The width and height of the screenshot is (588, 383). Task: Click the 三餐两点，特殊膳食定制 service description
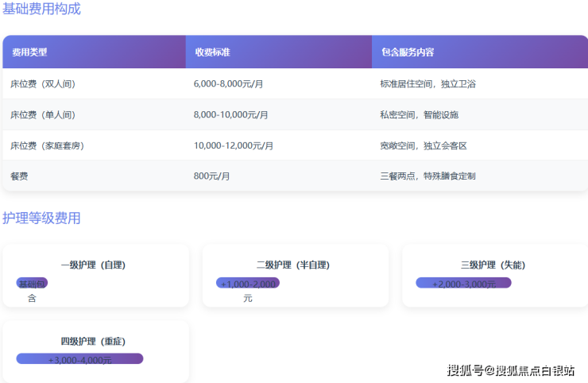tap(427, 176)
